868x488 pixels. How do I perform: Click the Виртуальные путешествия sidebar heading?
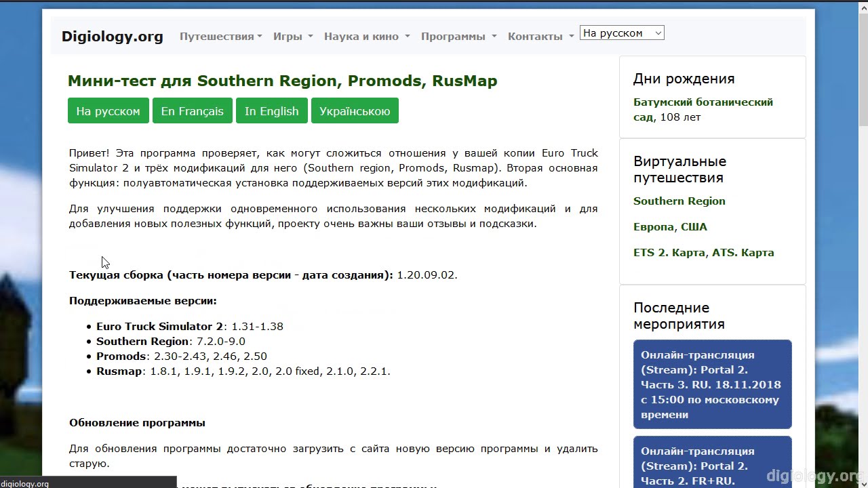680,169
